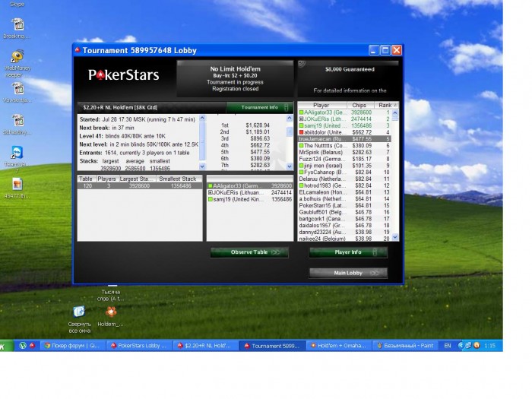Expand hidden tray icons with the blue arrow
Image resolution: width=532 pixels, height=399 pixels.
(x=461, y=345)
